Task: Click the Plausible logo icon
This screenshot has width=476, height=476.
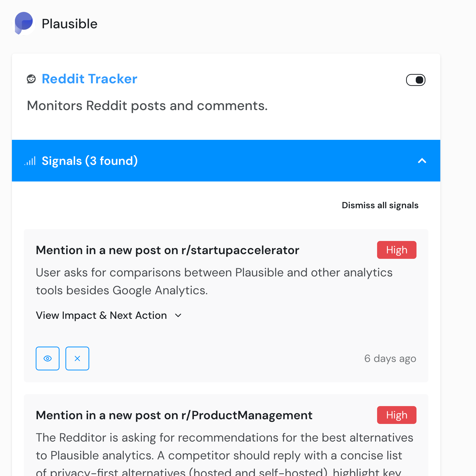Action: [x=24, y=24]
